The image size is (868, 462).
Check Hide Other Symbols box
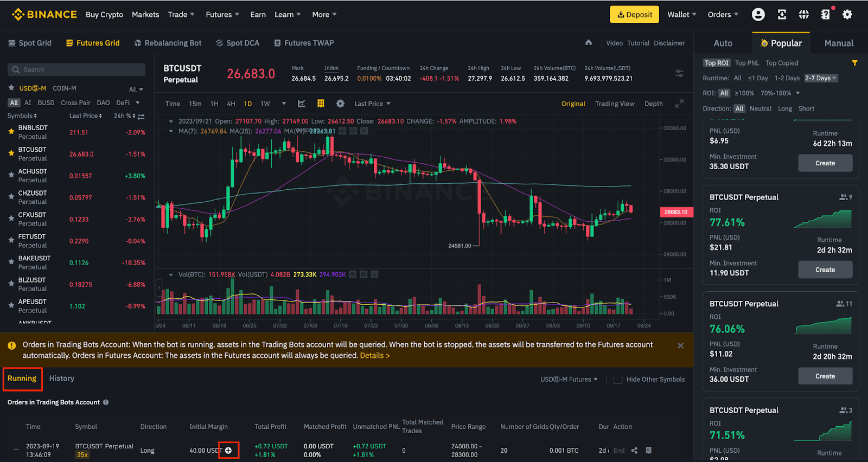[x=618, y=379]
